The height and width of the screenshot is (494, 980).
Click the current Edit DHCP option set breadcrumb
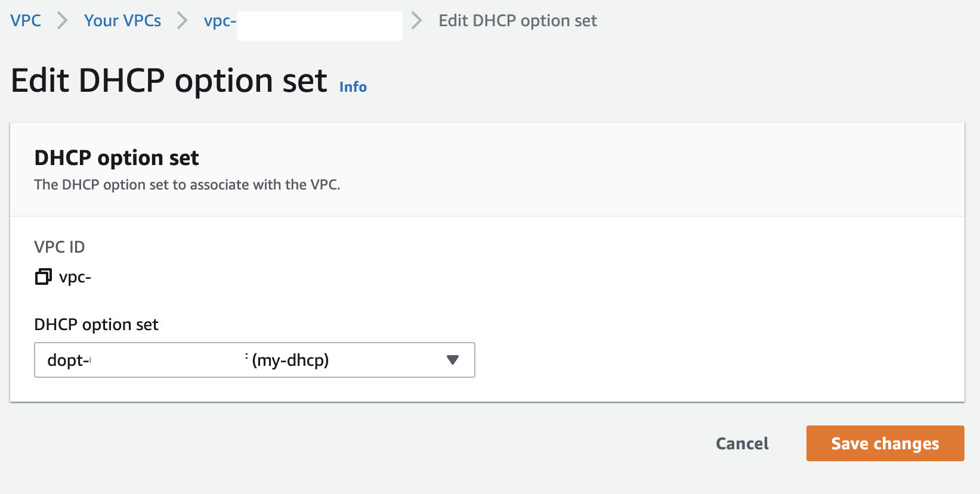(x=518, y=21)
